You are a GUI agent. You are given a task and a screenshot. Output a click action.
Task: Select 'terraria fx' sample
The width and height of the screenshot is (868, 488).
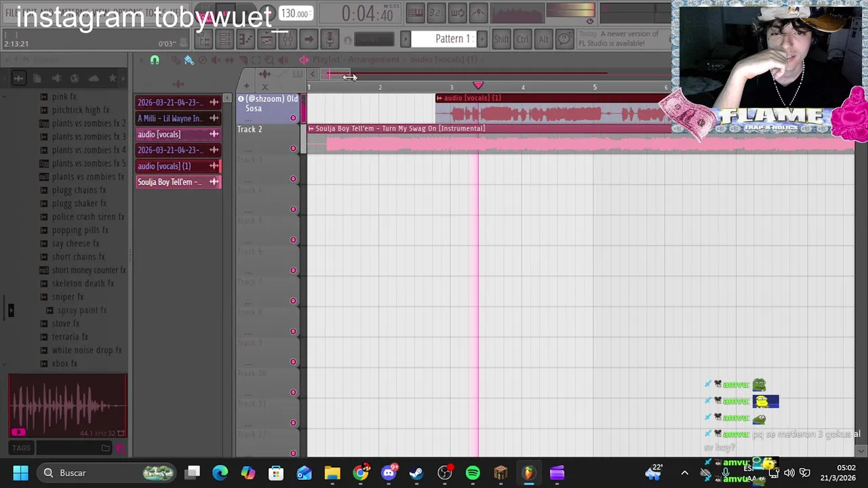[x=70, y=337]
